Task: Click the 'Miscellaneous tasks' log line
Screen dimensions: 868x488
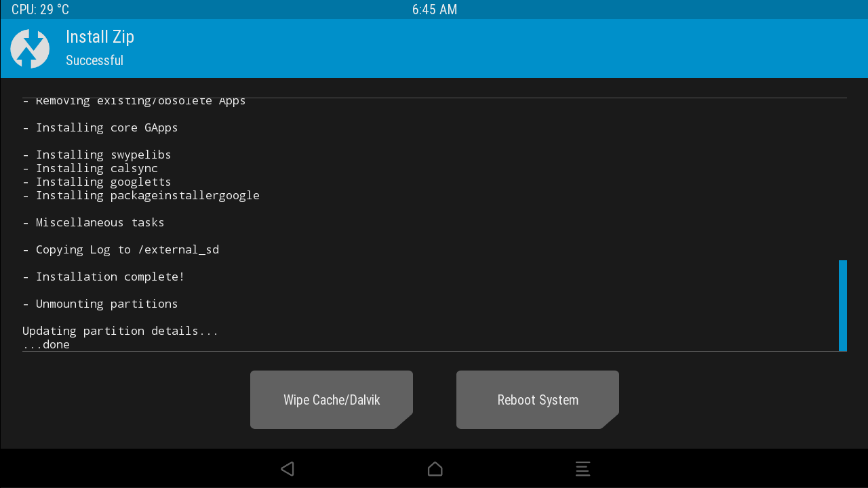Action: [94, 222]
